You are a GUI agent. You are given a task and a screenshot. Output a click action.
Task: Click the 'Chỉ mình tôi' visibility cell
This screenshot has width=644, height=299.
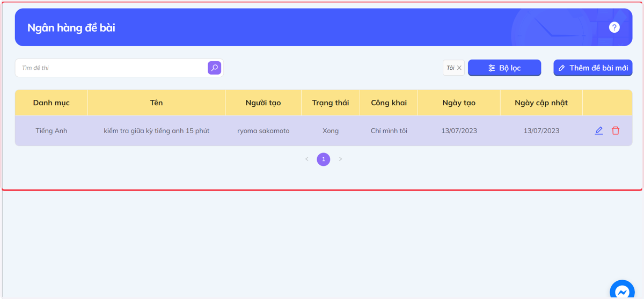click(389, 130)
